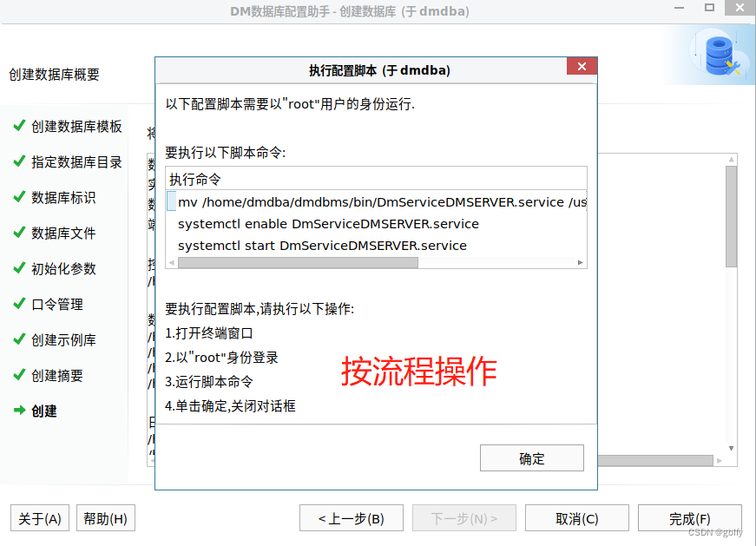Image resolution: width=756 pixels, height=546 pixels.
Task: Click the 取消(C) button
Action: [x=577, y=518]
